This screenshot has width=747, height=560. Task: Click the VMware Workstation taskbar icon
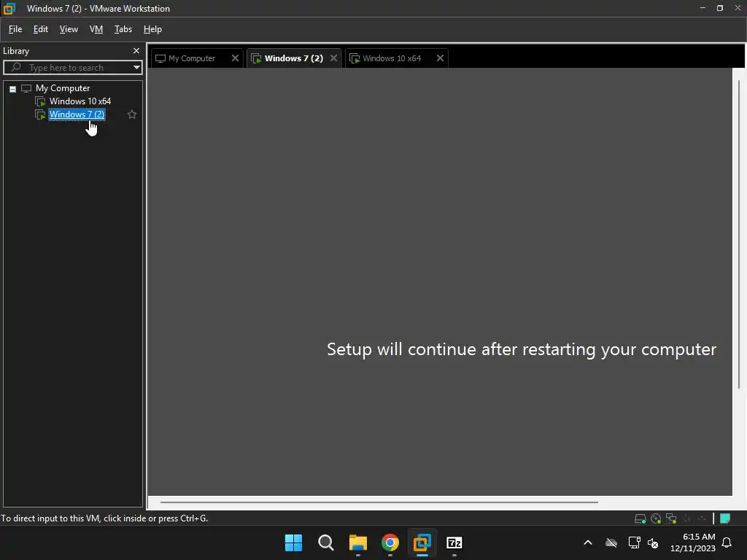tap(422, 542)
